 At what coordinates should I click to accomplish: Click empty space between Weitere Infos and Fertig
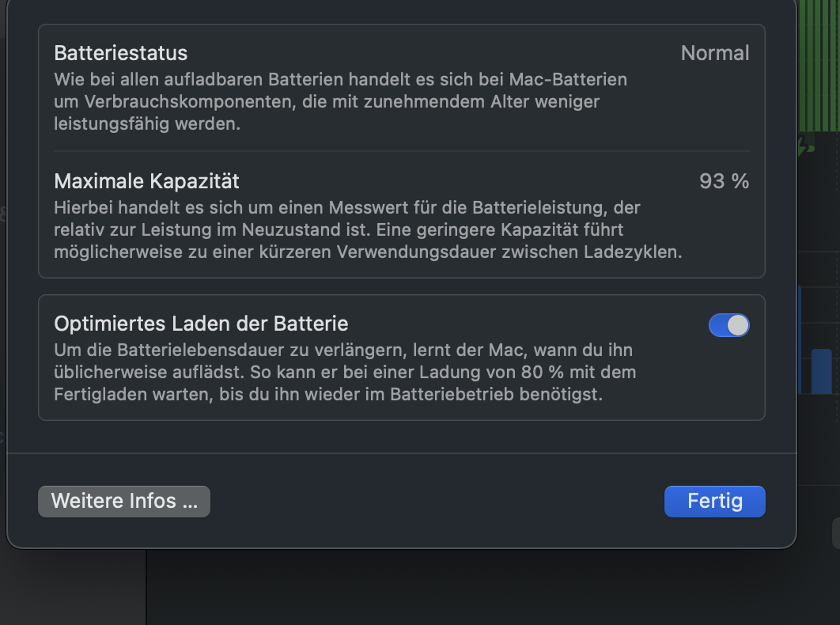coord(435,502)
